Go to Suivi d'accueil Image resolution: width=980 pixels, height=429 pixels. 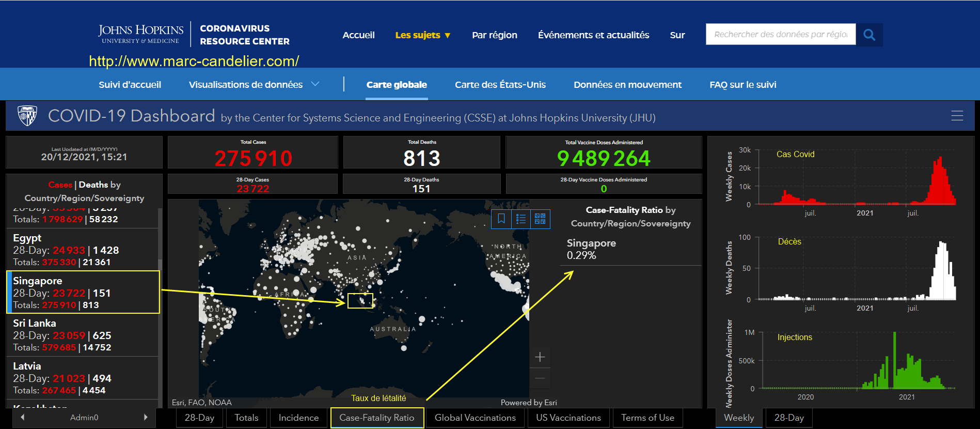pos(130,84)
